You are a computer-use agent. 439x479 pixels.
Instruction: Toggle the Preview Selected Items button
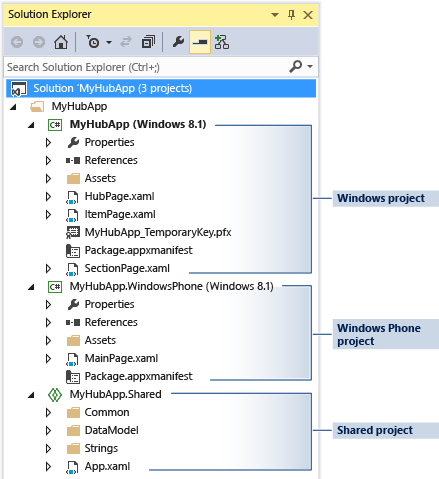(200, 42)
